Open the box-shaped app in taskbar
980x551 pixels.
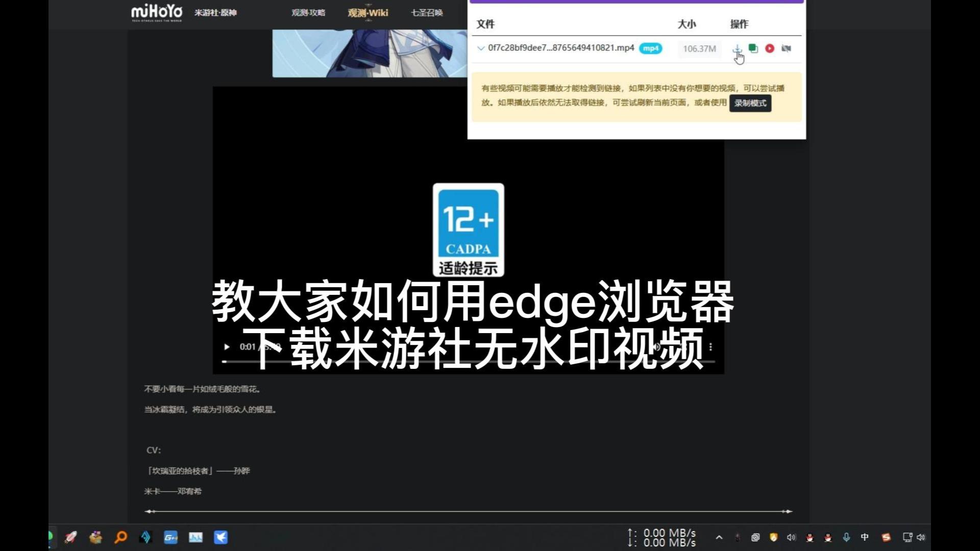tap(95, 537)
